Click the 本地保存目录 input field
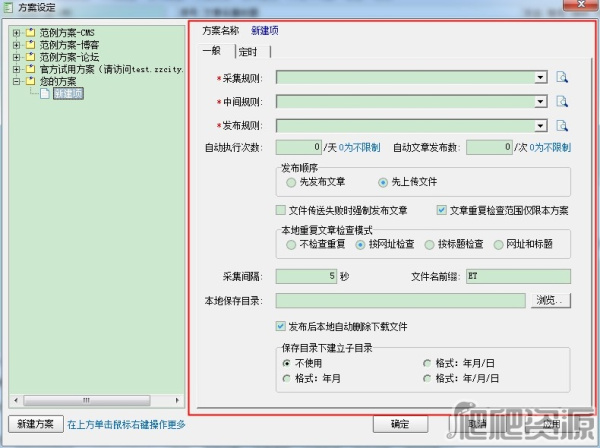600x448 pixels. [x=400, y=300]
